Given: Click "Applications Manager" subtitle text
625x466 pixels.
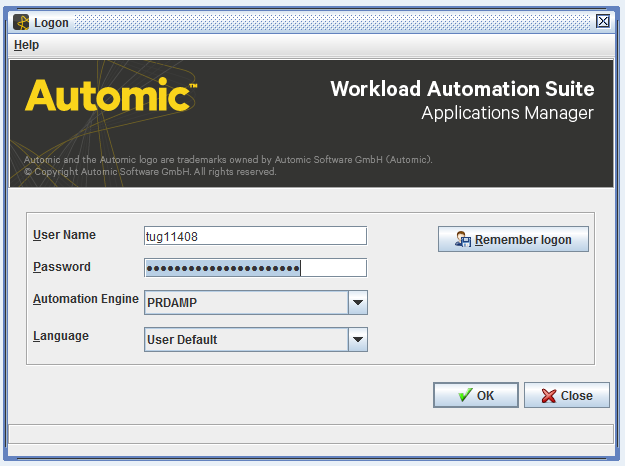Looking at the screenshot, I should coord(507,113).
